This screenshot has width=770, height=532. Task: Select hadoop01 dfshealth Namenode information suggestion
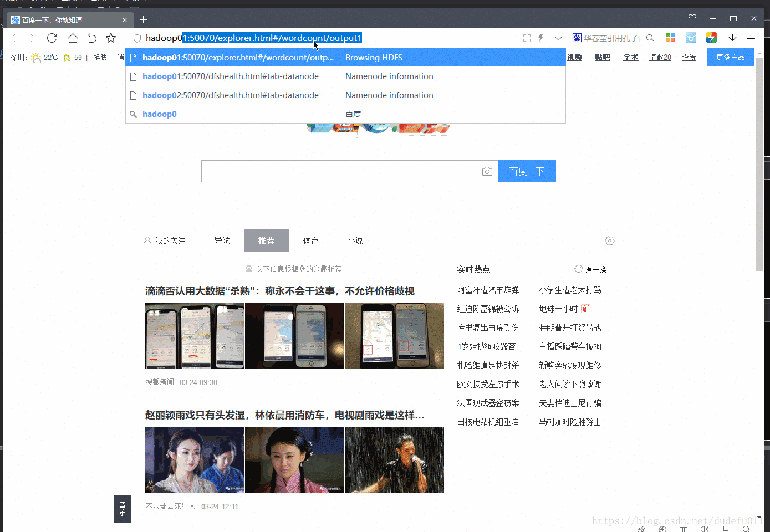345,76
